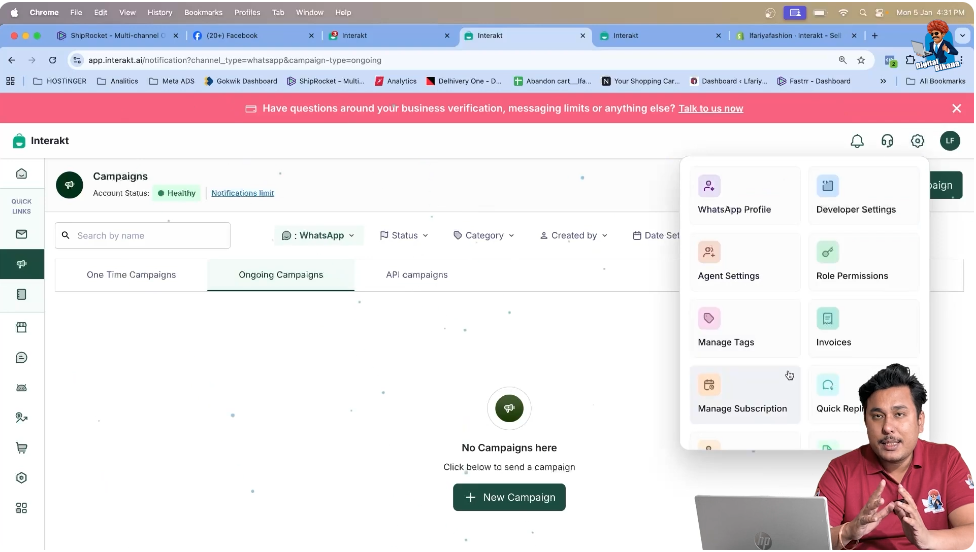Switch to One Time Campaigns tab
The width and height of the screenshot is (976, 552).
point(131,274)
